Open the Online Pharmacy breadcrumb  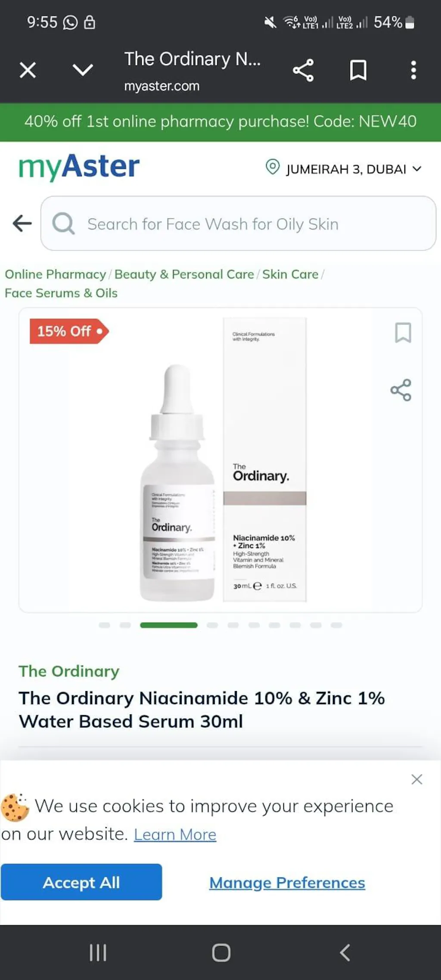tap(56, 274)
